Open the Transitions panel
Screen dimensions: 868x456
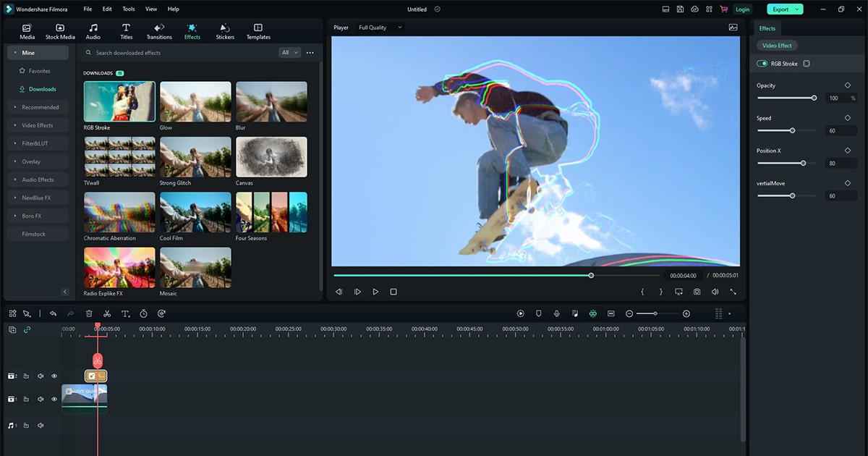[159, 31]
